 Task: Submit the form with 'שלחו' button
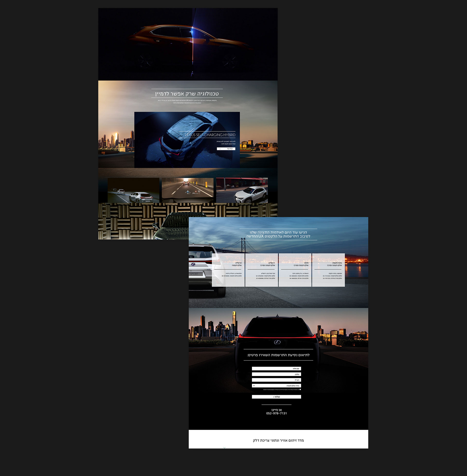pyautogui.click(x=276, y=397)
